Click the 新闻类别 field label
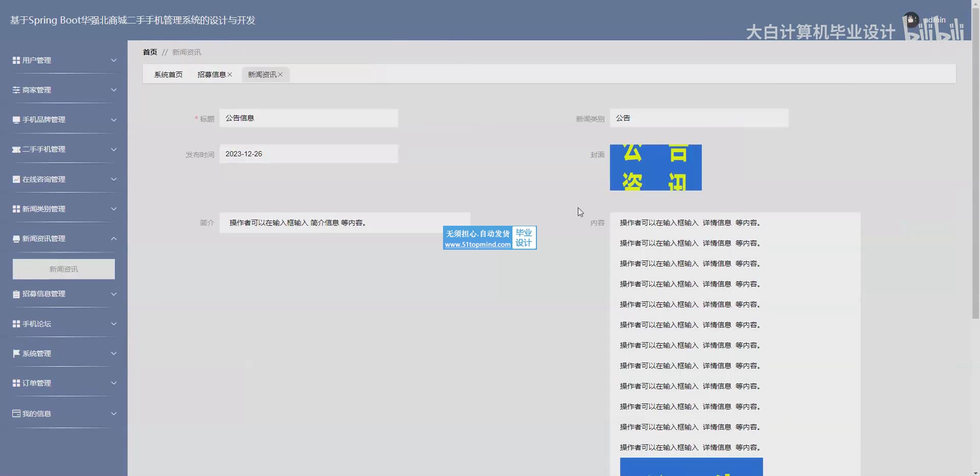980x476 pixels. click(590, 119)
